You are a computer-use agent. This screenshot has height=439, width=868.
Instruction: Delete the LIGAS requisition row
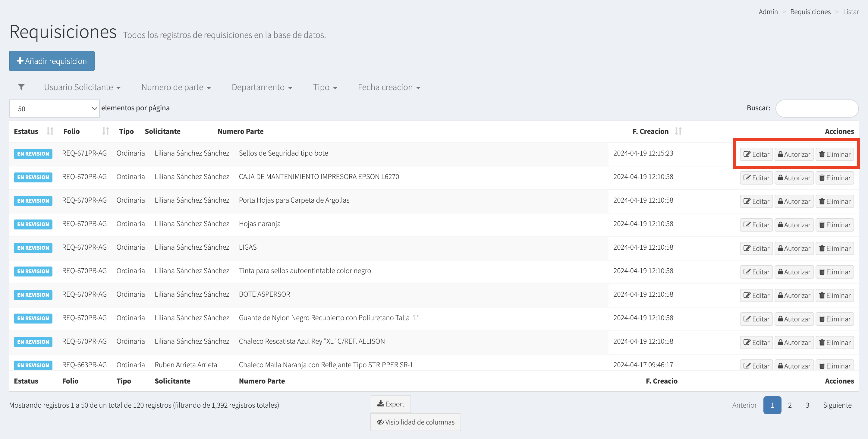834,248
